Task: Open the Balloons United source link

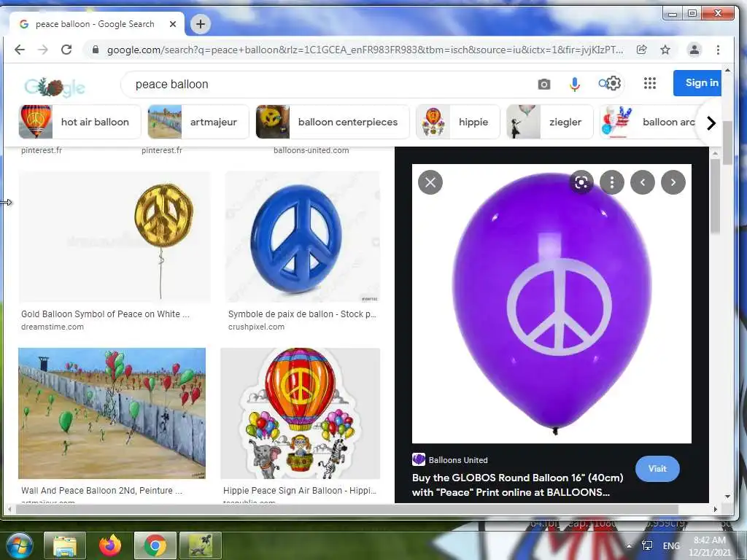Action: [x=449, y=460]
